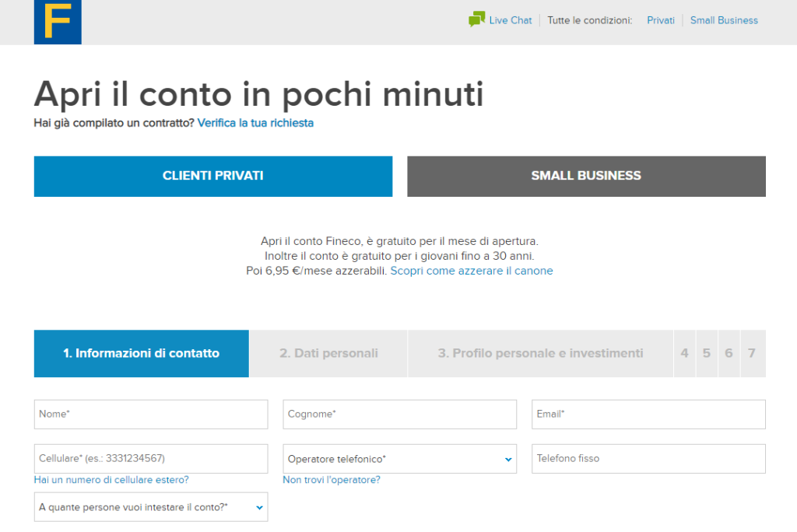The width and height of the screenshot is (797, 532).
Task: Open Scopri come azzerare il canone link
Action: coord(471,271)
